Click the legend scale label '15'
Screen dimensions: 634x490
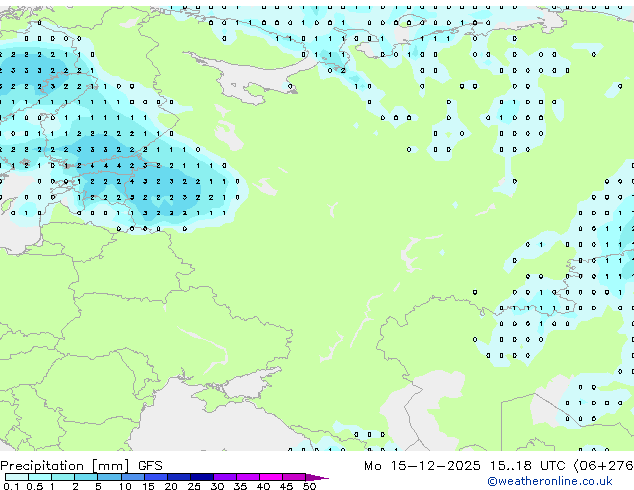148,486
